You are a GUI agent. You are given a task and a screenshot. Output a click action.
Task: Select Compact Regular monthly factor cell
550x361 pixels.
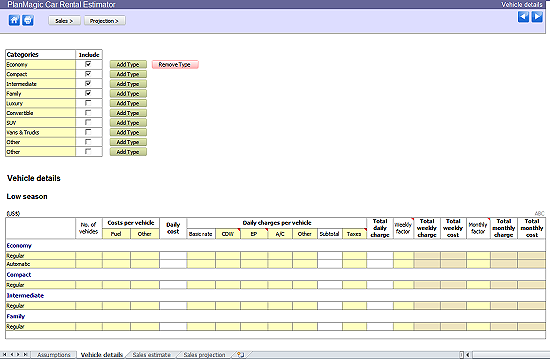478,285
